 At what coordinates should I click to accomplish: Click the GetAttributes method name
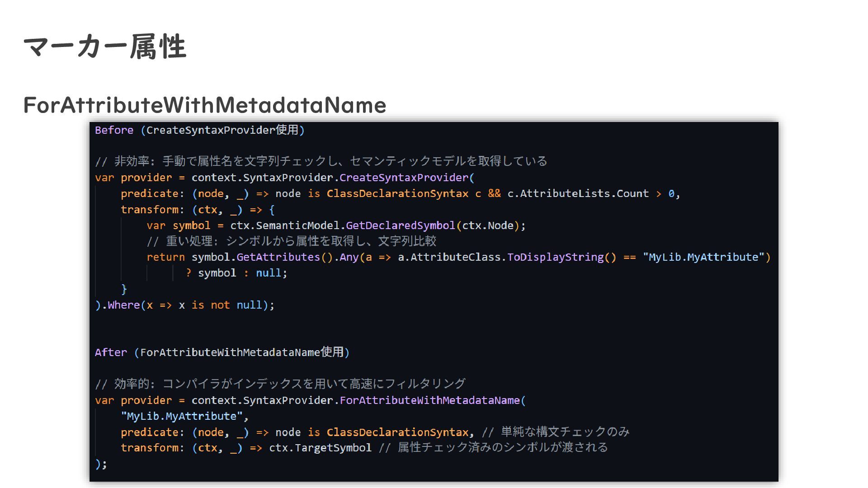(278, 257)
